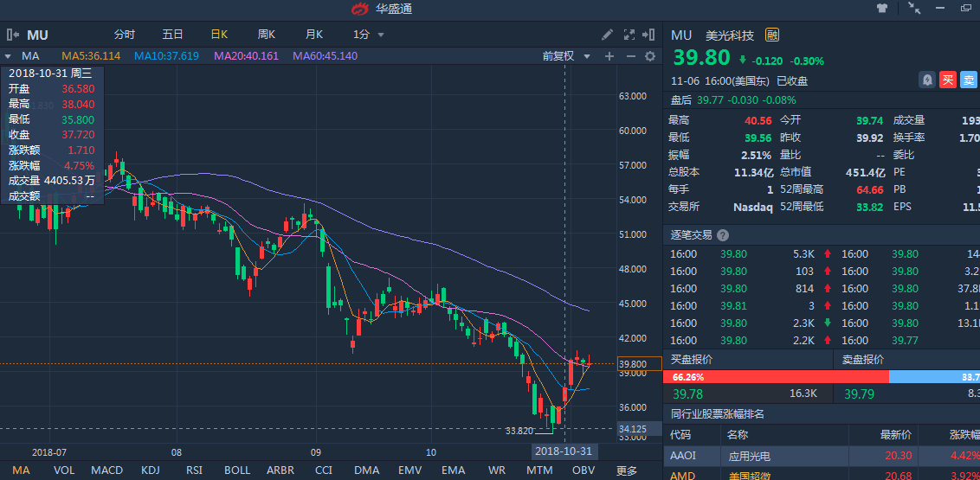Click the 华盛通 logo icon

click(361, 9)
